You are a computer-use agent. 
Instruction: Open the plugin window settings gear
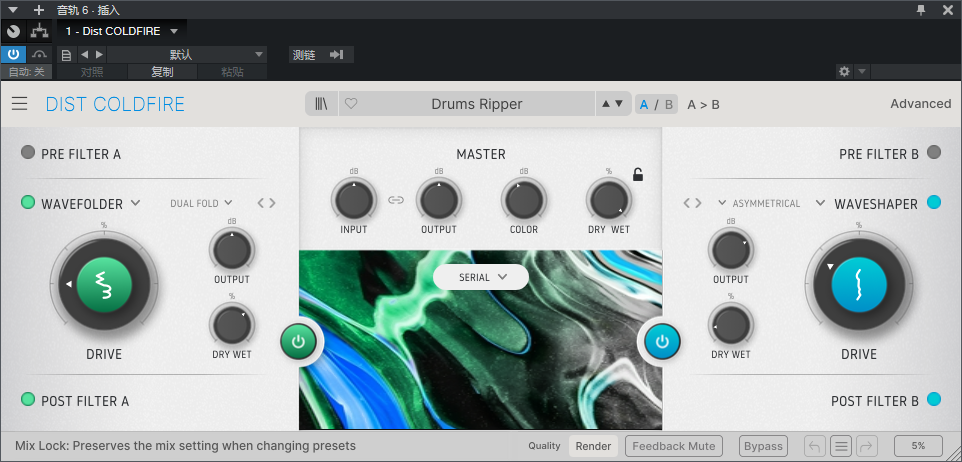[844, 72]
